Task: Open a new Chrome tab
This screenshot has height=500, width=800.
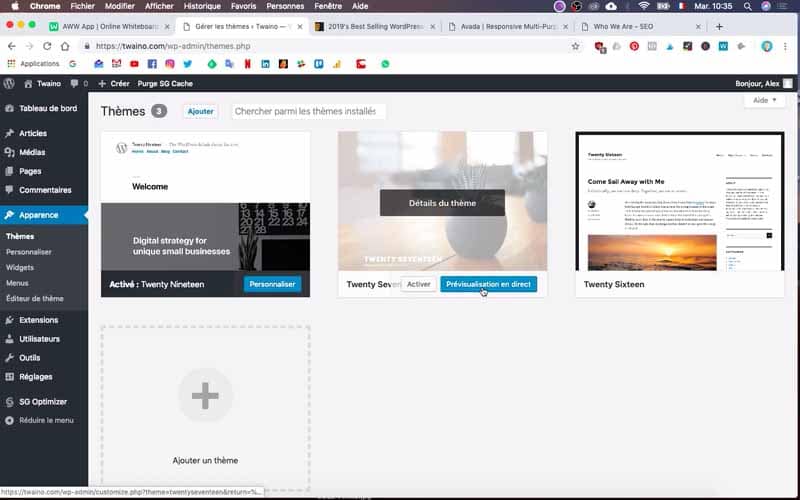Action: click(x=719, y=27)
